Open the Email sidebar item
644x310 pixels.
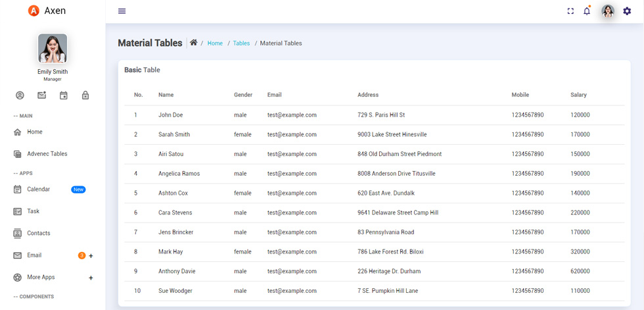[34, 255]
